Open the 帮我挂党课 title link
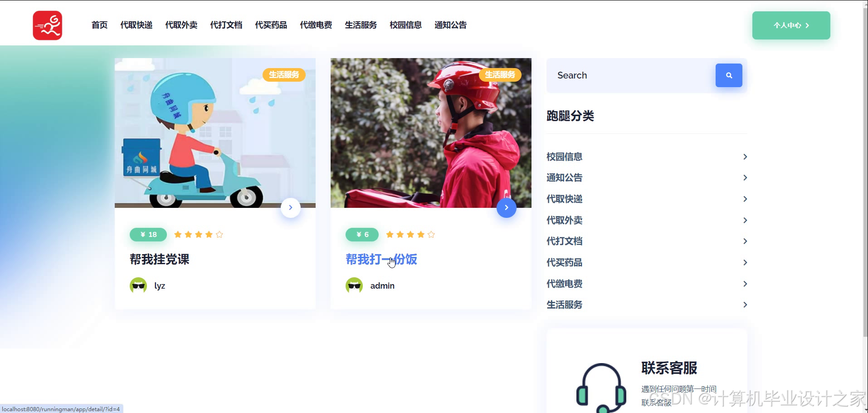The image size is (868, 413). coord(159,260)
